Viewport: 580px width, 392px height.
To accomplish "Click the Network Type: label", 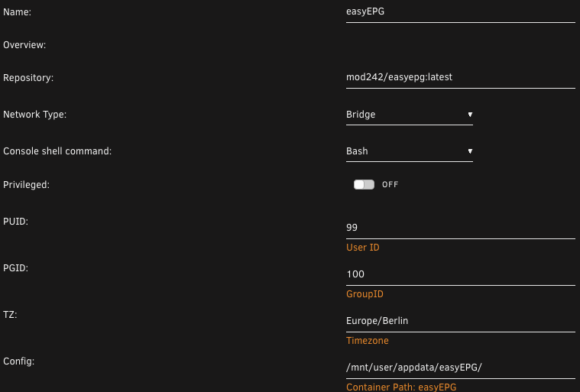I will (35, 115).
